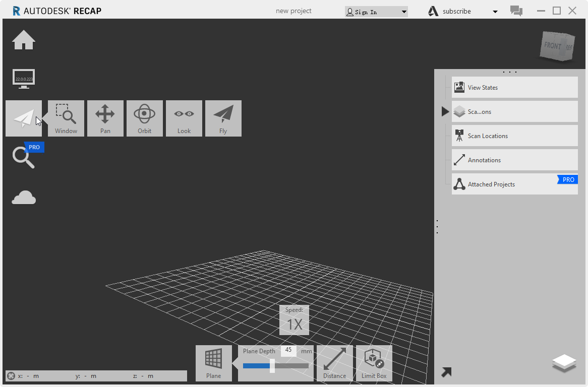This screenshot has height=387, width=588.
Task: Click the Plane Depth value field showing 45
Action: (x=288, y=350)
